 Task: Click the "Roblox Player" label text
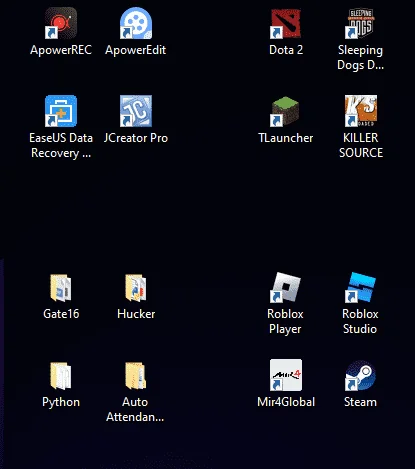285,321
